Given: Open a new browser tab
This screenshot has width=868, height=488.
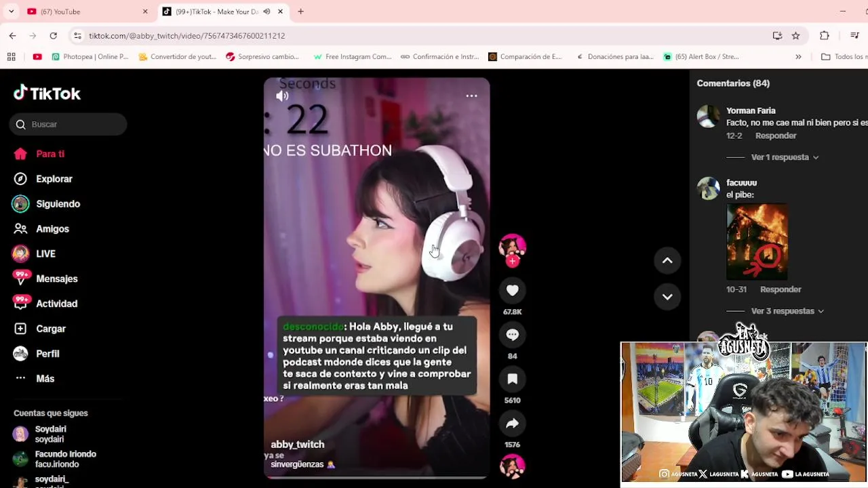Looking at the screenshot, I should point(300,12).
